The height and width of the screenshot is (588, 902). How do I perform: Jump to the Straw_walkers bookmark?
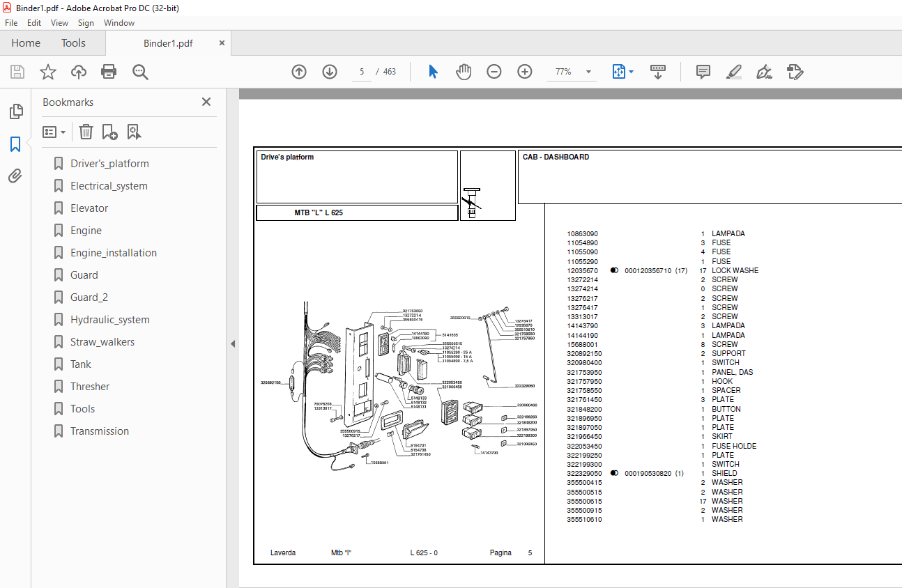102,342
